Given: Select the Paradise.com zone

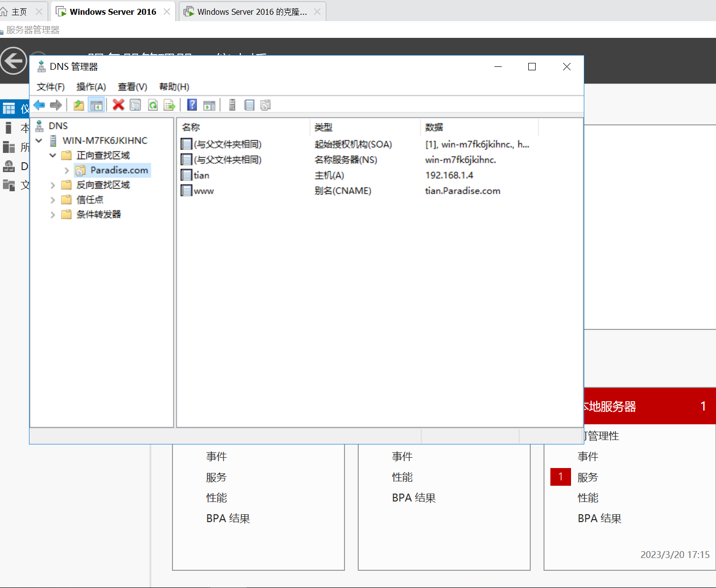Looking at the screenshot, I should tap(119, 170).
